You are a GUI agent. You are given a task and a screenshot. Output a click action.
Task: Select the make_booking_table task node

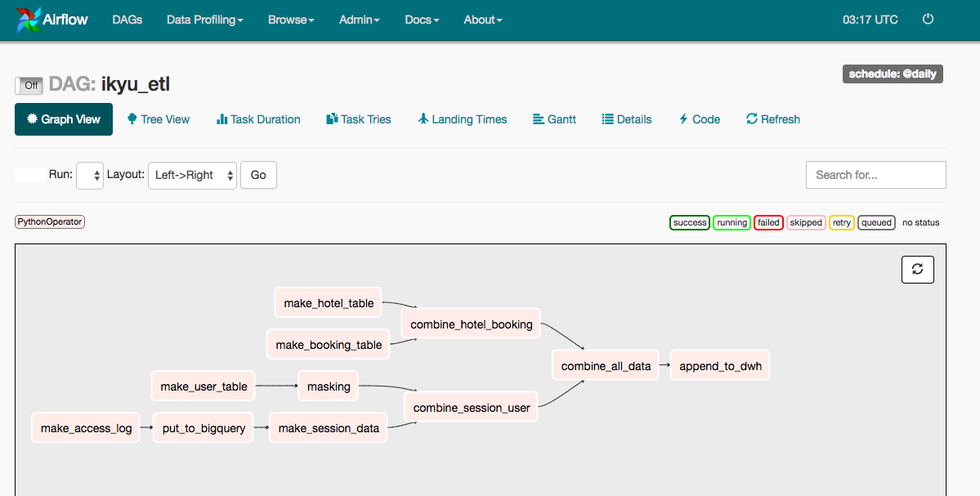[329, 345]
